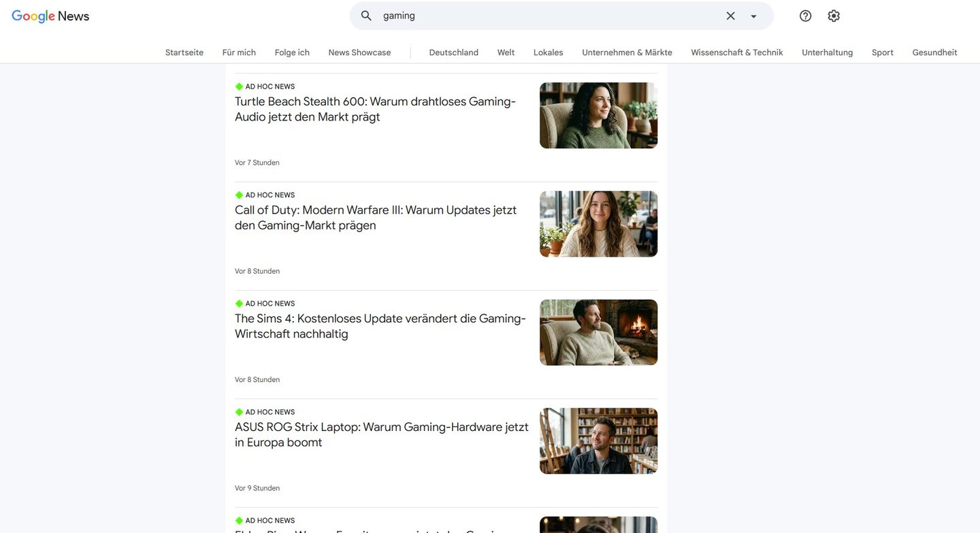Screen dimensions: 980x533
Task: Click the magnifying glass search icon
Action: pos(366,16)
